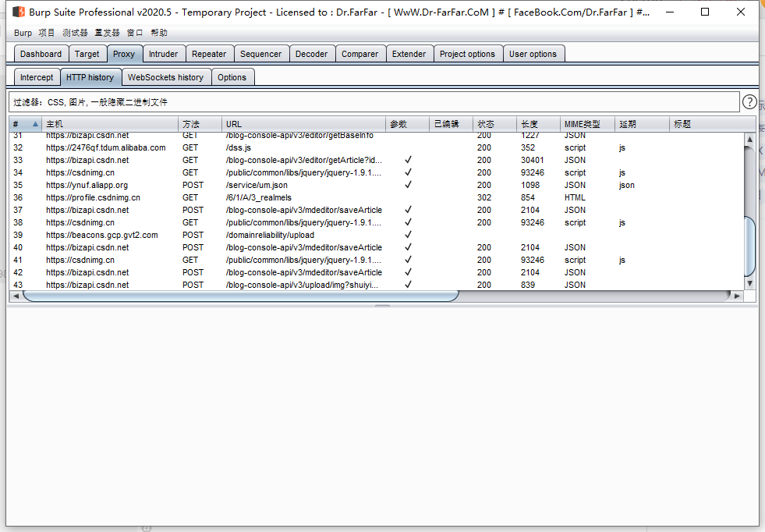Click the history table vertical scrollbar thumb

click(x=750, y=246)
